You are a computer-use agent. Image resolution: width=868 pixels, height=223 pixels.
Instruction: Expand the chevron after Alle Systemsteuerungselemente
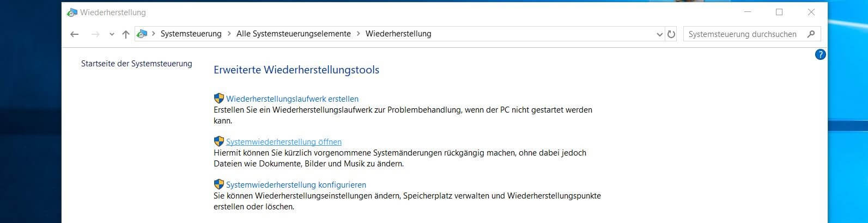pos(358,34)
